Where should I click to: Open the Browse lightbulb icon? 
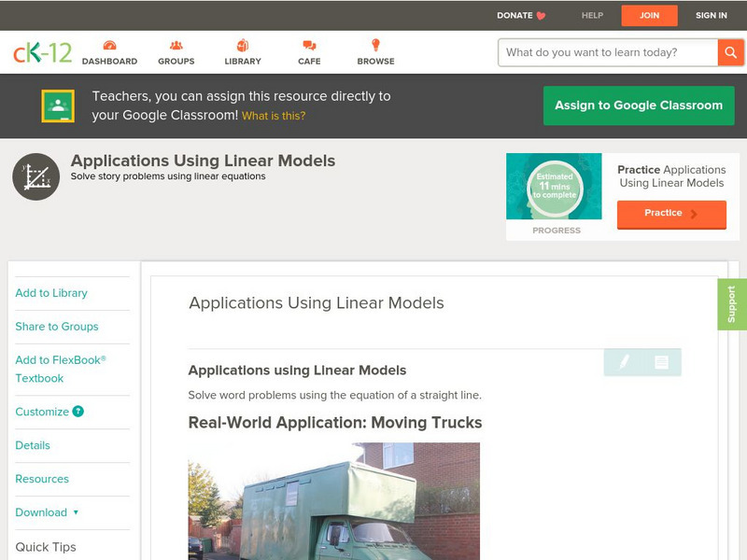coord(375,47)
